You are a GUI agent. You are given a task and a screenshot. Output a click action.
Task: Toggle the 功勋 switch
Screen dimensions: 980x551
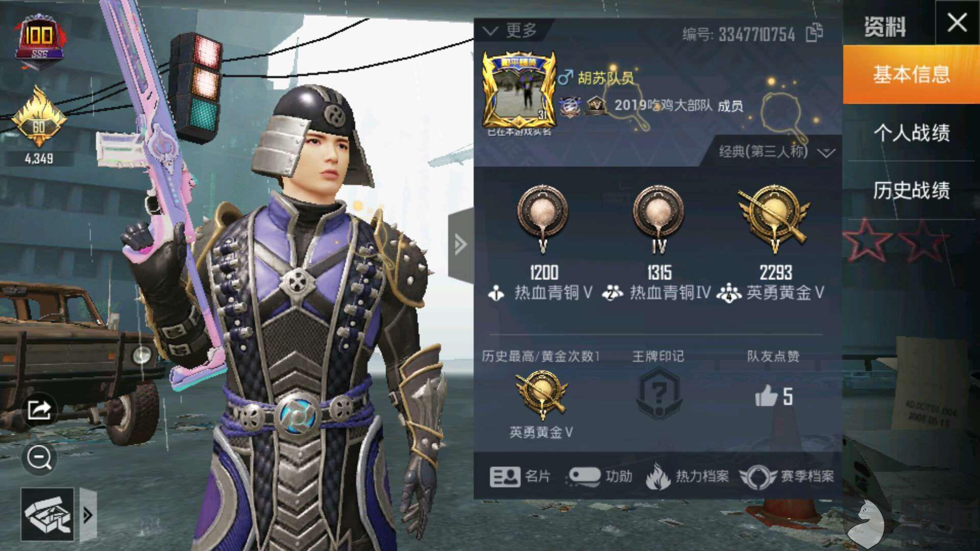[584, 477]
